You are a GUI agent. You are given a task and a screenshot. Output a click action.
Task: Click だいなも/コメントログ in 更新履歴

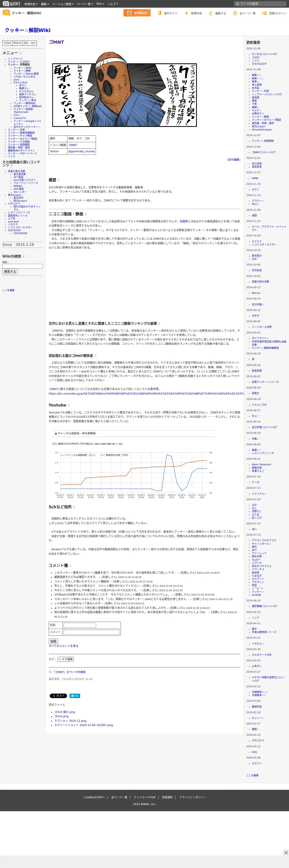coord(264,54)
